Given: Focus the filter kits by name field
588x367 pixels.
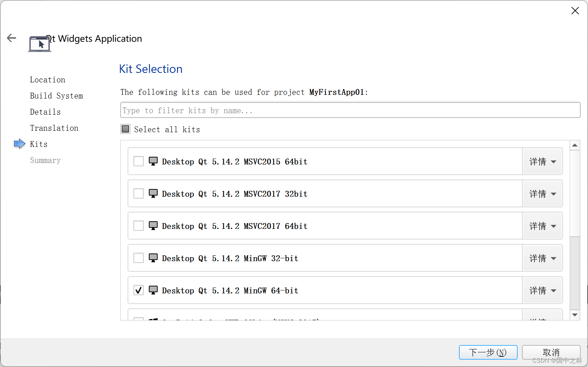Looking at the screenshot, I should (350, 110).
